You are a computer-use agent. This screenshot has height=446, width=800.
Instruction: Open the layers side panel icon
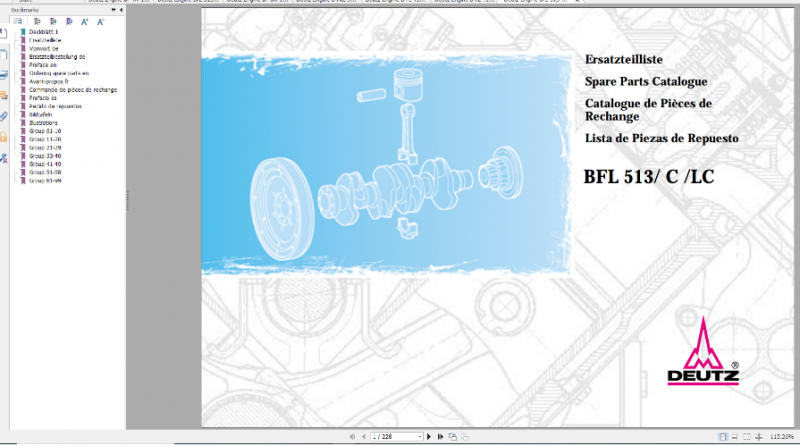click(x=4, y=75)
